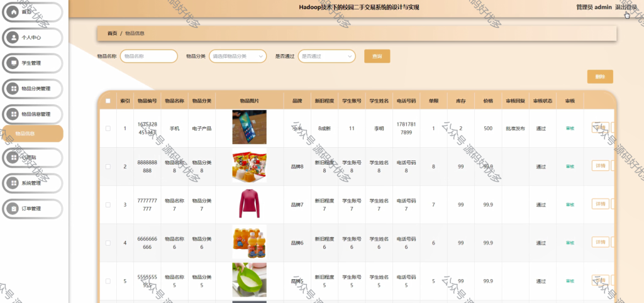
Task: Click the 审核 link in row 3
Action: pyautogui.click(x=570, y=204)
